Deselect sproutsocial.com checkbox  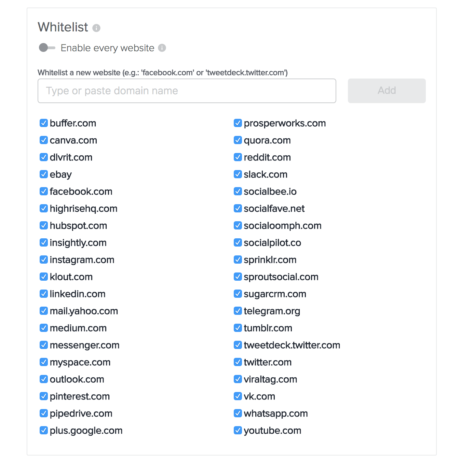[x=238, y=277]
